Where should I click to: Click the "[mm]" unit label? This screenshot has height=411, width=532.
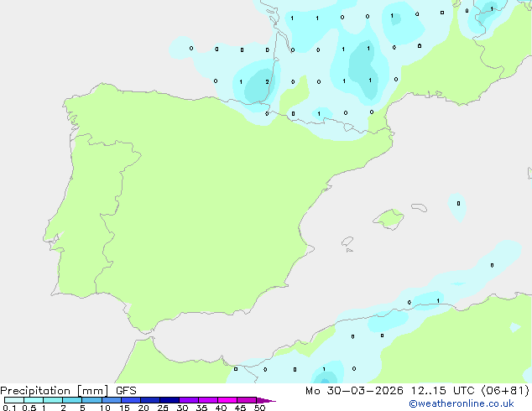point(93,391)
